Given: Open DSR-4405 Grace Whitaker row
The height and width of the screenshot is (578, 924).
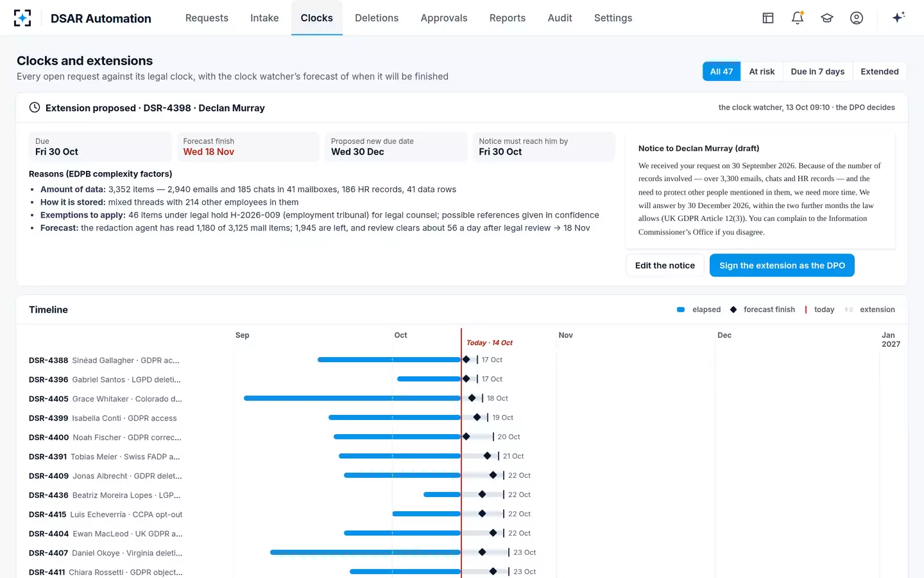Looking at the screenshot, I should click(105, 399).
